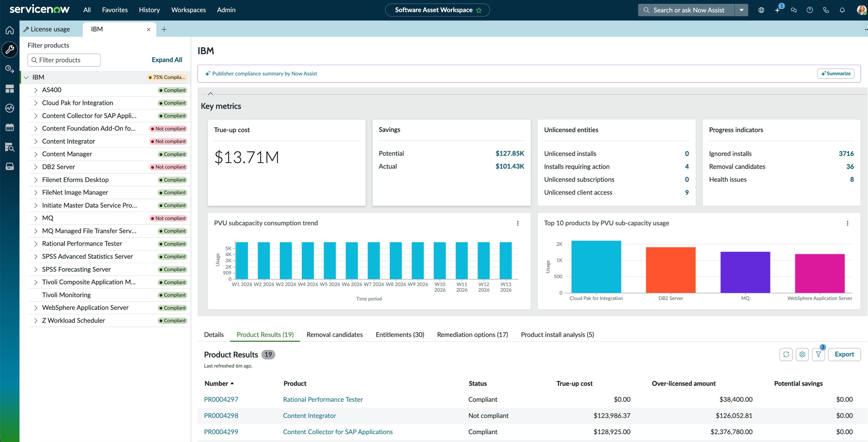Screen dimensions: 868x442
Task: Switch to the Details tab
Action: [214, 335]
